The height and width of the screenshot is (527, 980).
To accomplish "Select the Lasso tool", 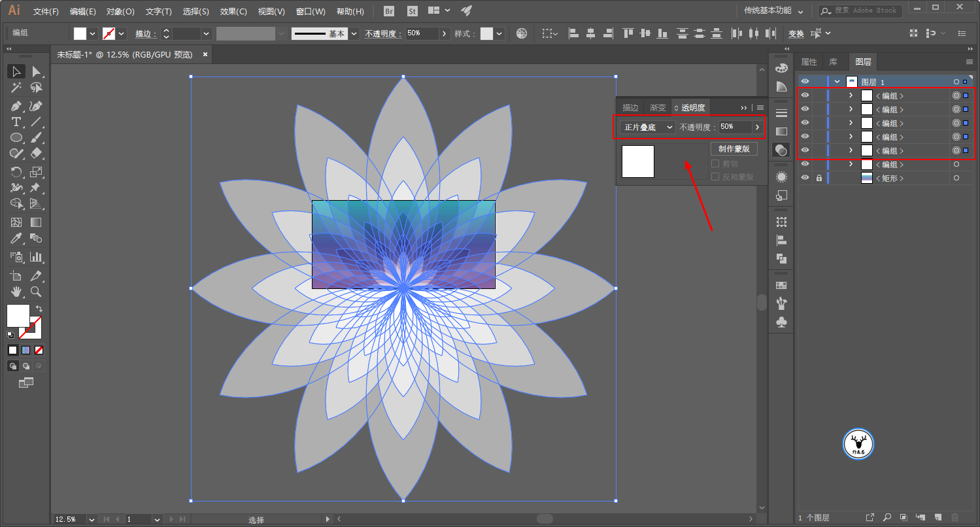I will (36, 88).
